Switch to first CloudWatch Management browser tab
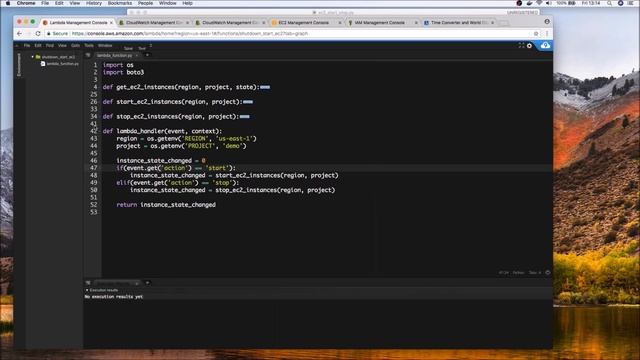 coord(154,23)
